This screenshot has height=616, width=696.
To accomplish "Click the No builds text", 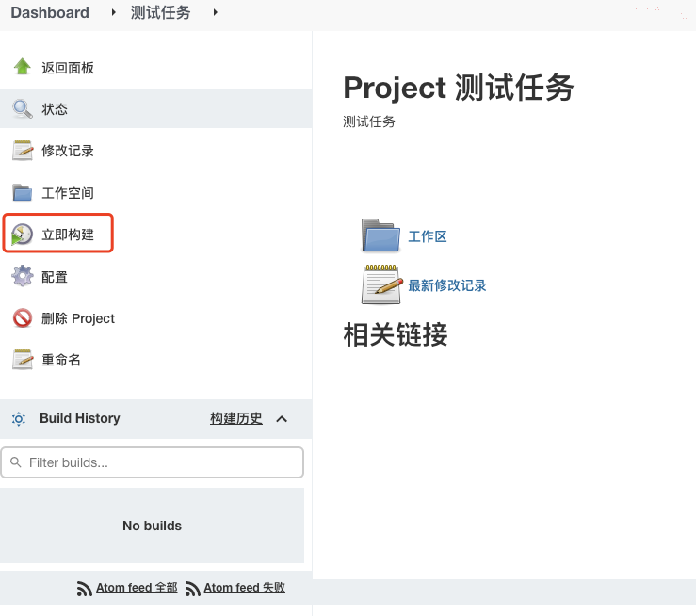I will coord(153,526).
